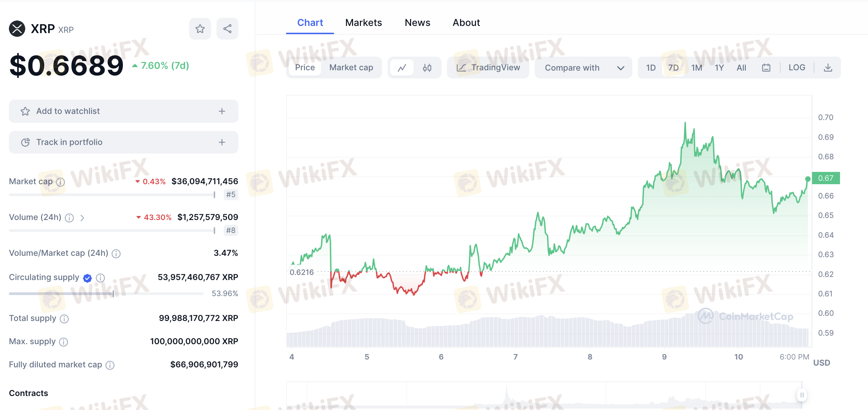868x410 pixels.
Task: Select the 1M time range
Action: 697,68
